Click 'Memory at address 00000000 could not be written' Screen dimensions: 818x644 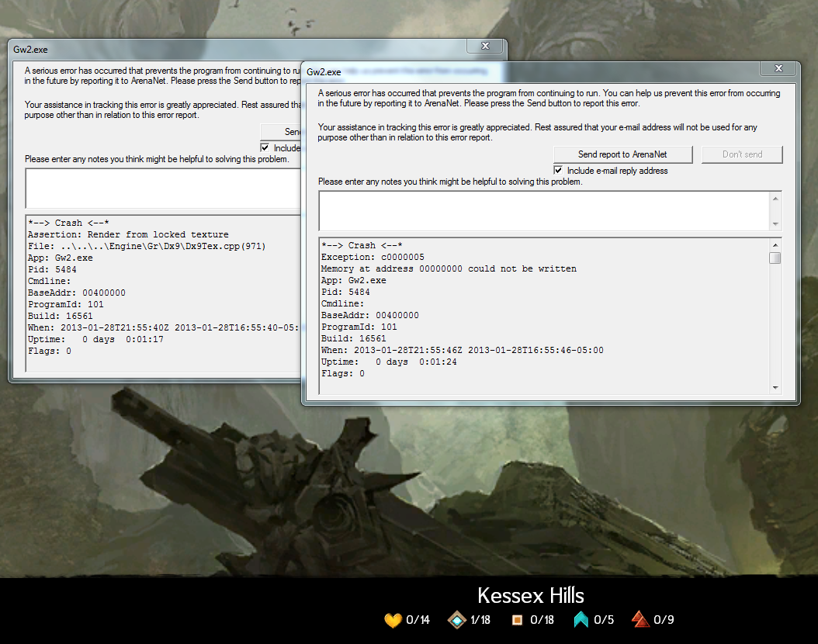coord(449,268)
